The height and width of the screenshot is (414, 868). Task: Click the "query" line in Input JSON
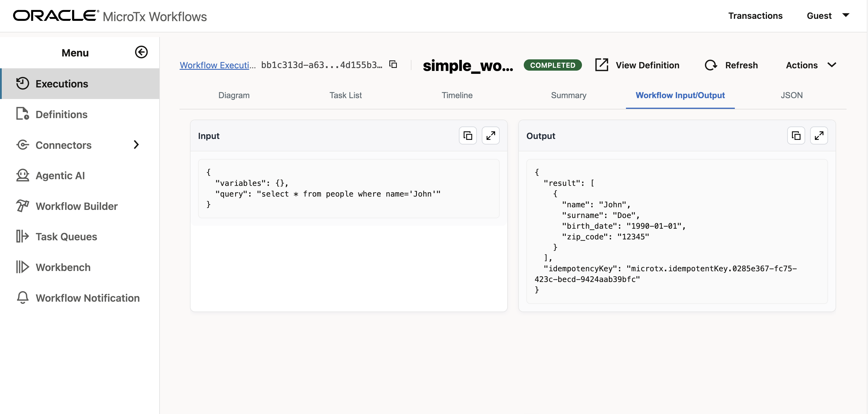[327, 194]
